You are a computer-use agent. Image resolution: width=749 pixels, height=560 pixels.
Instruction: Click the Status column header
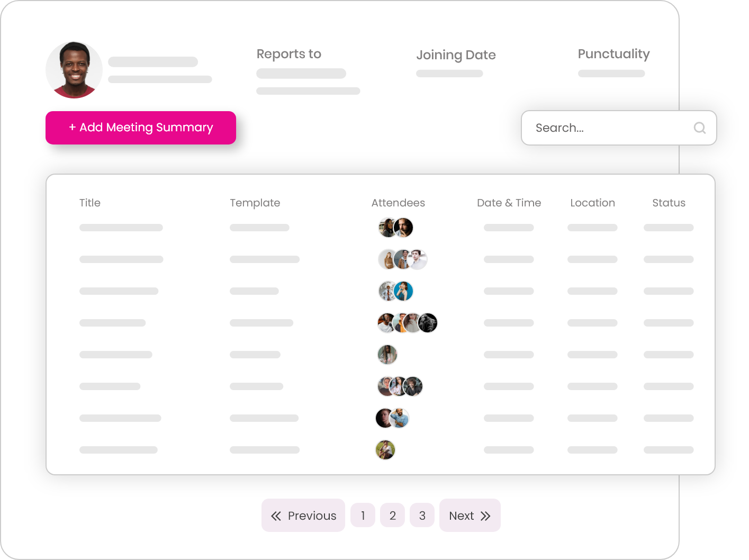[x=669, y=203]
